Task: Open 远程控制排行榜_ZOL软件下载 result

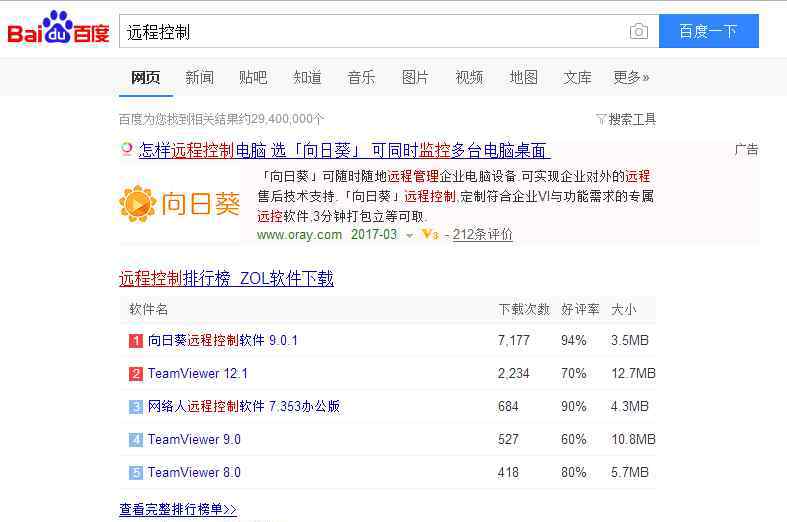Action: point(226,278)
